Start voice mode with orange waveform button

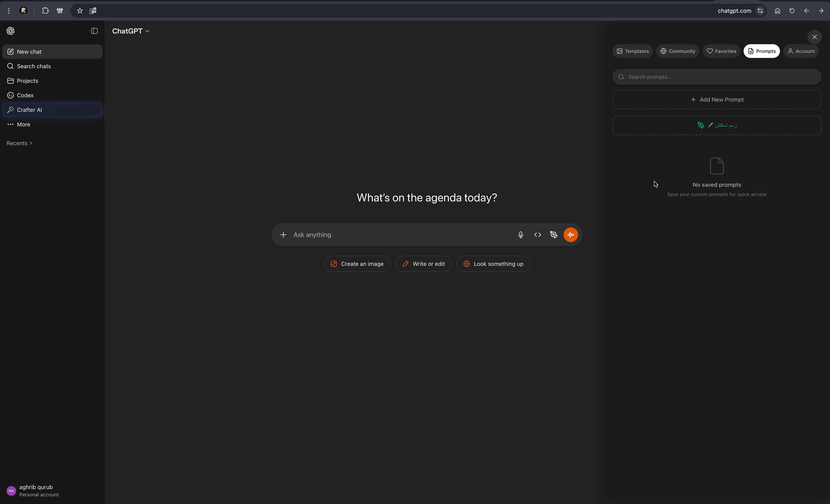[x=571, y=235]
